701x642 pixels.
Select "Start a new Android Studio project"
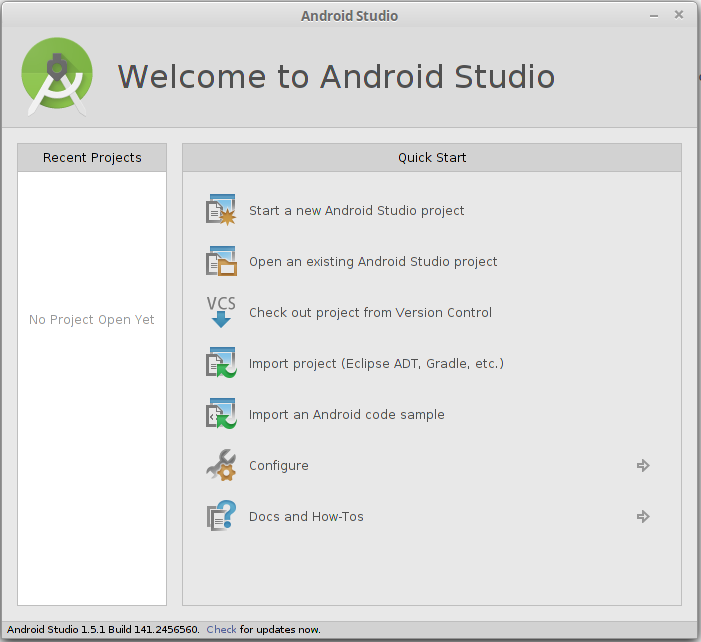(356, 211)
